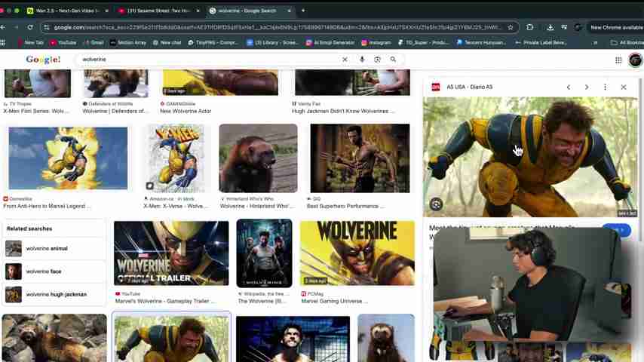644x362 pixels.
Task: Select 'wolverine animal' related search
Action: [46, 248]
